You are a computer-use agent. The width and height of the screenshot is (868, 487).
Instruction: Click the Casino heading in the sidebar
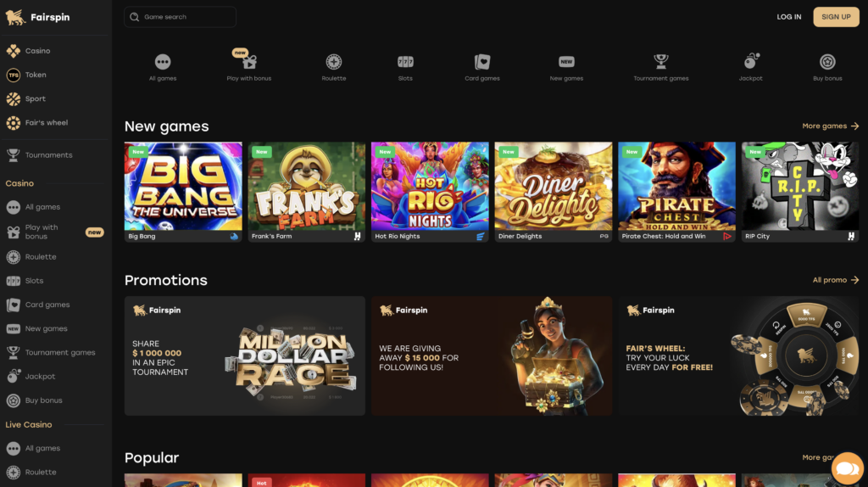coord(19,183)
